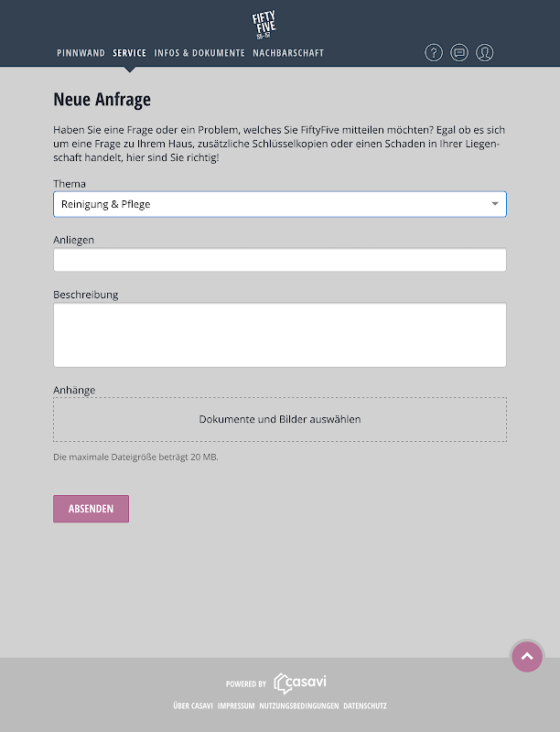Focus the Beschreibung text area
This screenshot has width=560, height=732.
click(279, 335)
